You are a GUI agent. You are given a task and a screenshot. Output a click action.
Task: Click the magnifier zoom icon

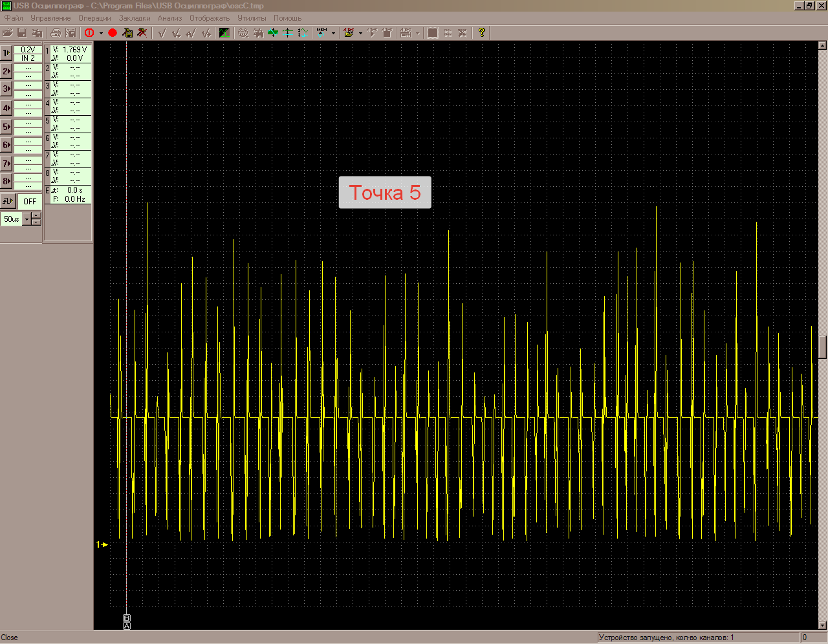(x=243, y=32)
